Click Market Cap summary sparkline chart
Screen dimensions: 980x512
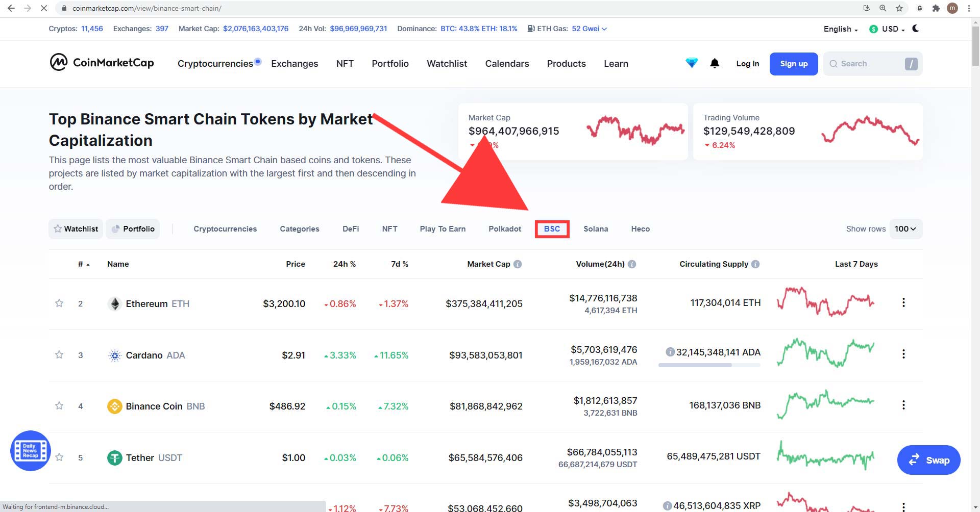pyautogui.click(x=635, y=130)
